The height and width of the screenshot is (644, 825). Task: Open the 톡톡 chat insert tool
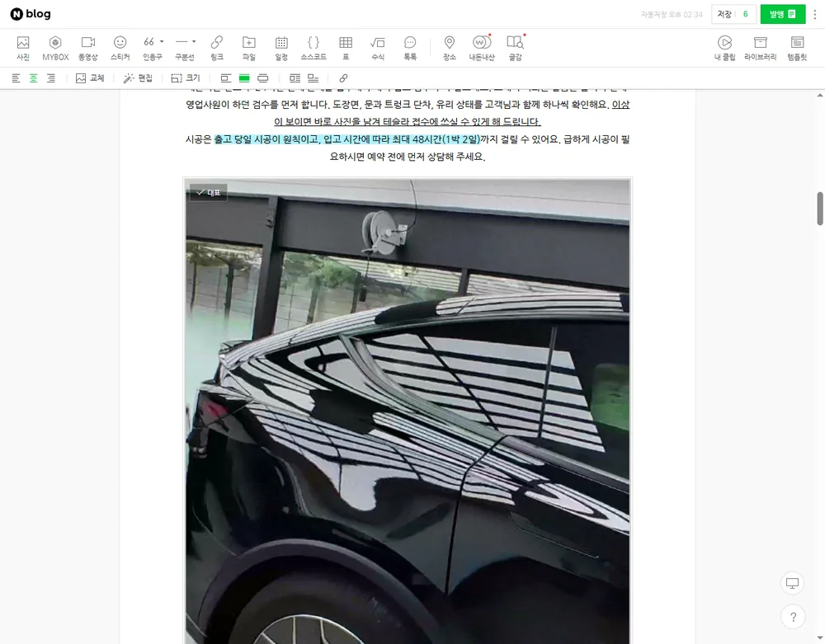pos(410,48)
